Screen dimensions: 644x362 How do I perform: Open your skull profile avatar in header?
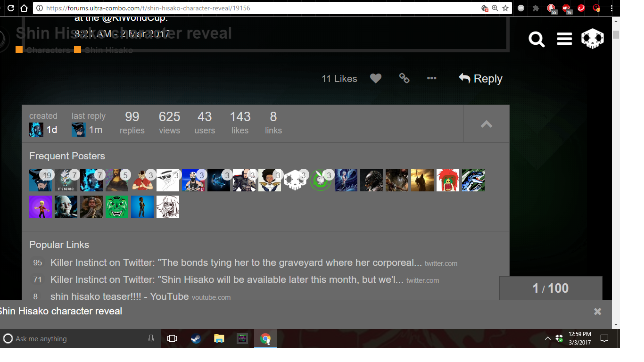pyautogui.click(x=593, y=39)
